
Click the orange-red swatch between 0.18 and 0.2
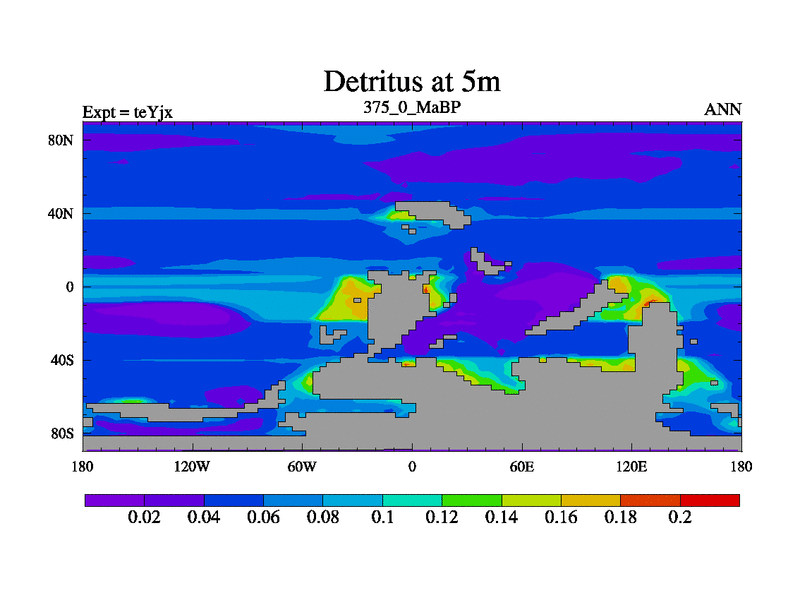click(x=650, y=500)
